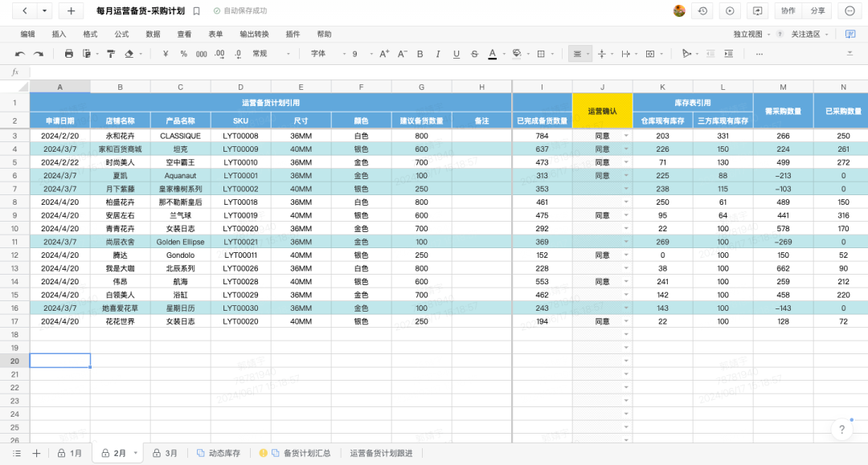Open the text color picker
Viewport: 868px width, 465px height.
[492, 54]
